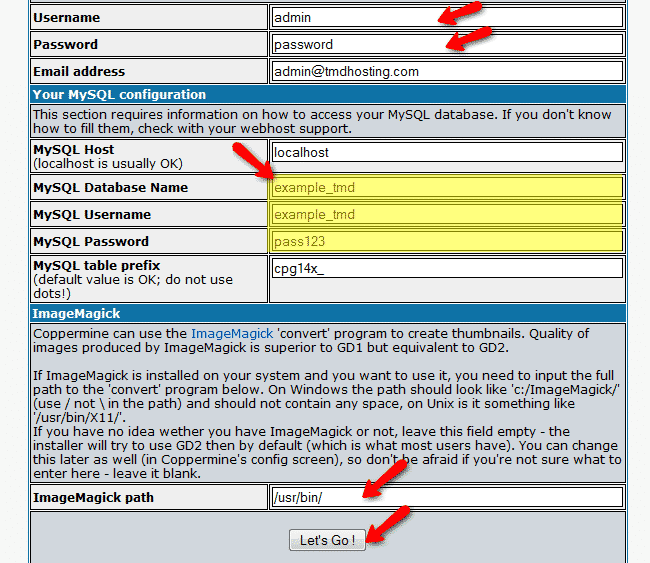Click the MySQL table prefix label
Image resolution: width=650 pixels, height=563 pixels.
coord(98,266)
